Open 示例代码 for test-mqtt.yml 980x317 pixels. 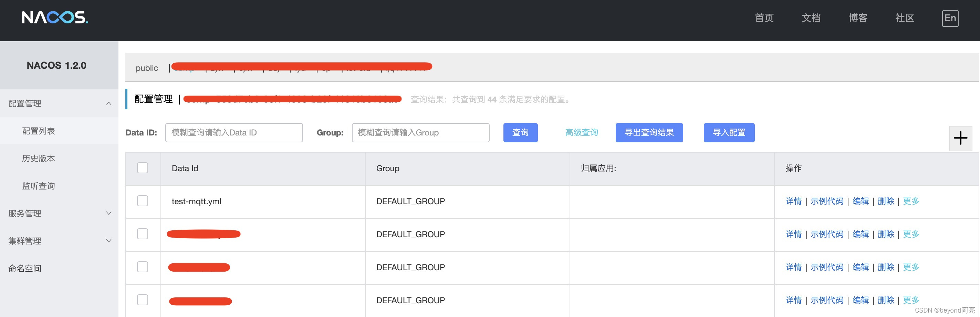click(827, 201)
